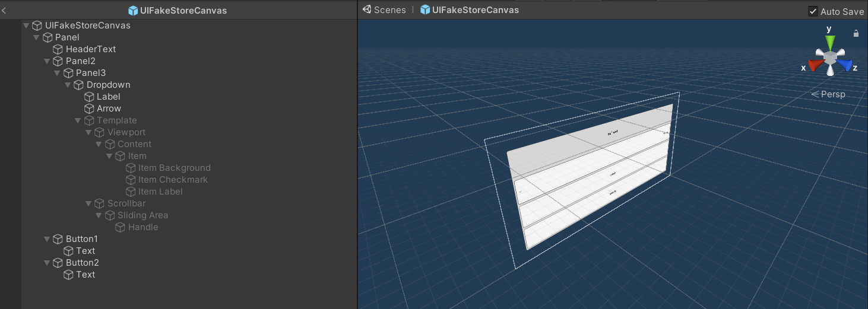This screenshot has width=868, height=309.
Task: Click the Item Label cube icon
Action: (131, 192)
